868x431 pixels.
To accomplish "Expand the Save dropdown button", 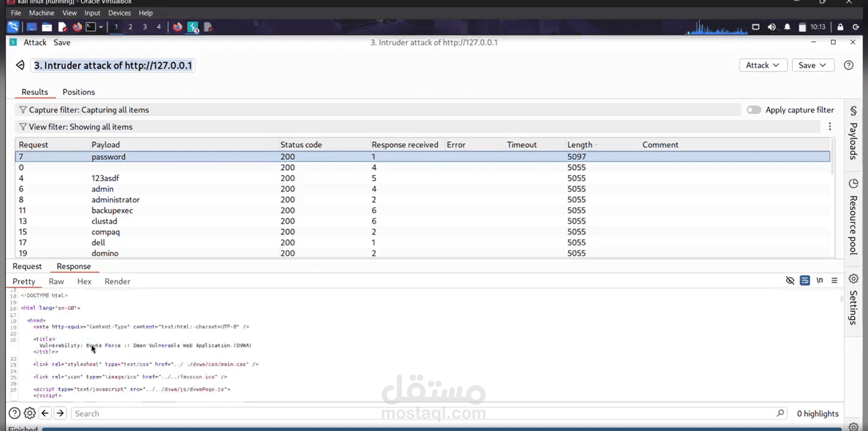I will pos(813,65).
